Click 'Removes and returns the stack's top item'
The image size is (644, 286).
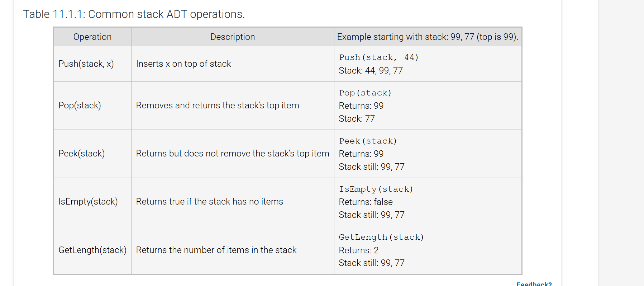pos(218,106)
